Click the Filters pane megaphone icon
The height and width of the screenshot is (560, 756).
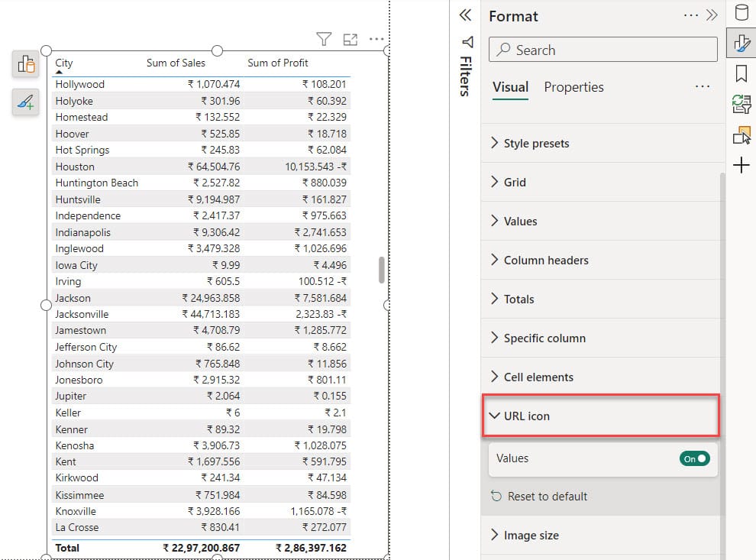[x=467, y=42]
